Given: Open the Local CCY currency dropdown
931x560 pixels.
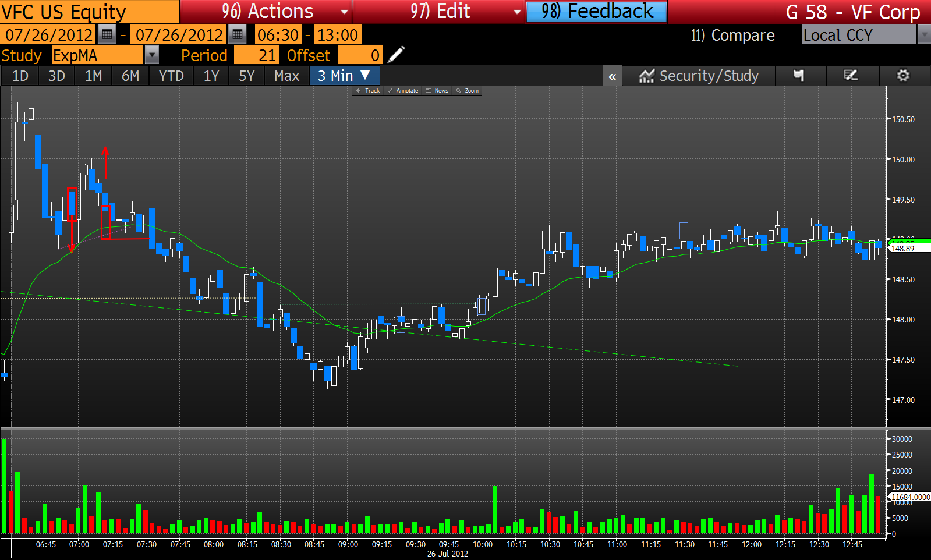Looking at the screenshot, I should 859,35.
